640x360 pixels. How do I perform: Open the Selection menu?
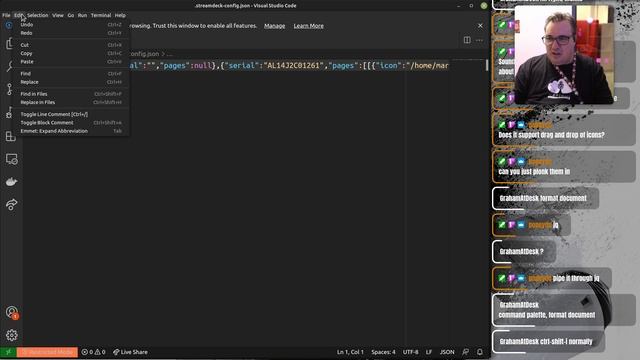click(38, 15)
